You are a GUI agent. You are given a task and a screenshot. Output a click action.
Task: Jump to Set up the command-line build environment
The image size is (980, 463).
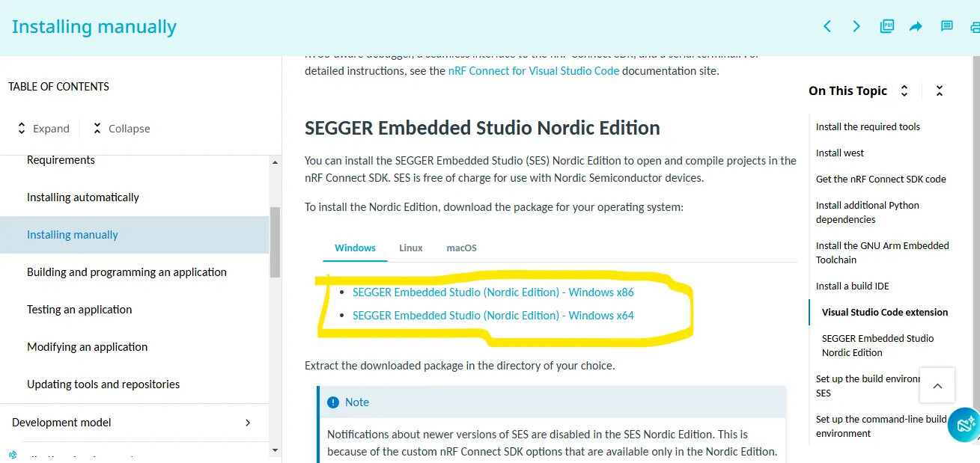click(x=881, y=426)
